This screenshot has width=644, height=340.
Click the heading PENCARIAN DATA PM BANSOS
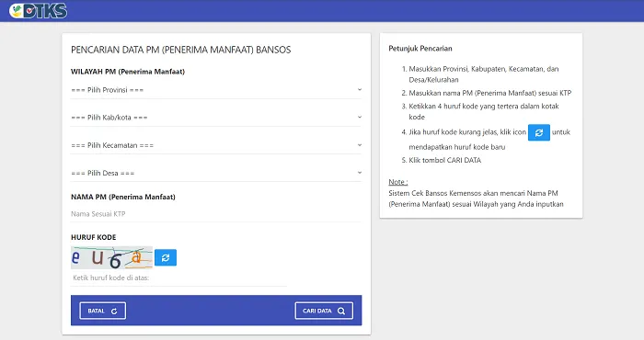tap(180, 50)
